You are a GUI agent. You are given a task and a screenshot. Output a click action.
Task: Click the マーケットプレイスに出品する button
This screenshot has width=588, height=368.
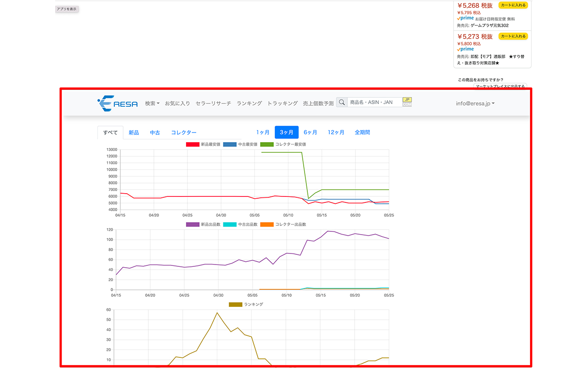(500, 86)
